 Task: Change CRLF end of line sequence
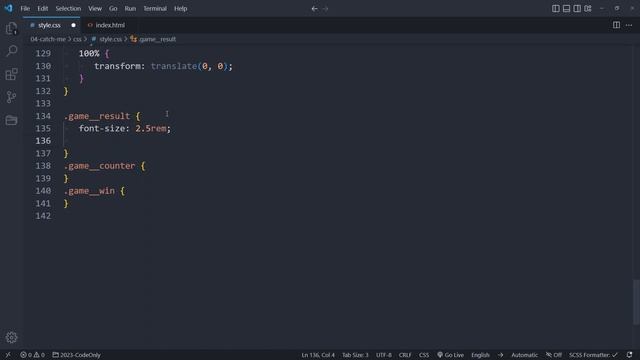pos(405,355)
